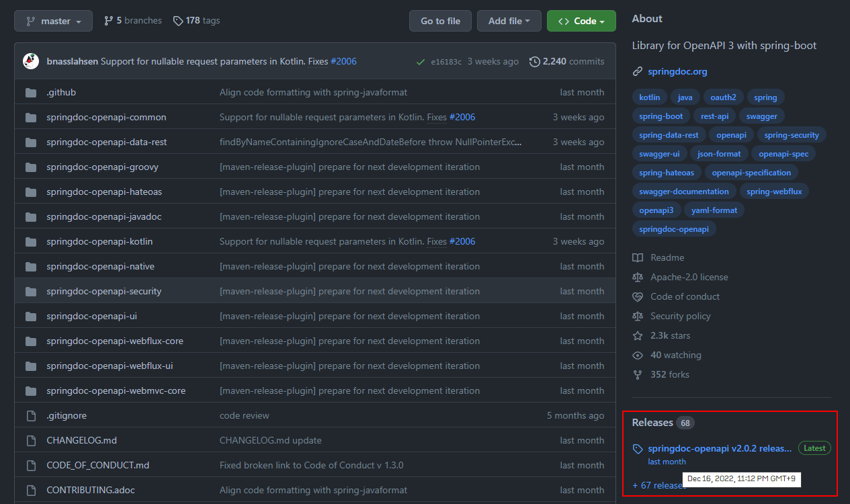Image resolution: width=850 pixels, height=504 pixels.
Task: Click file icon for .gitignore
Action: pyautogui.click(x=31, y=416)
